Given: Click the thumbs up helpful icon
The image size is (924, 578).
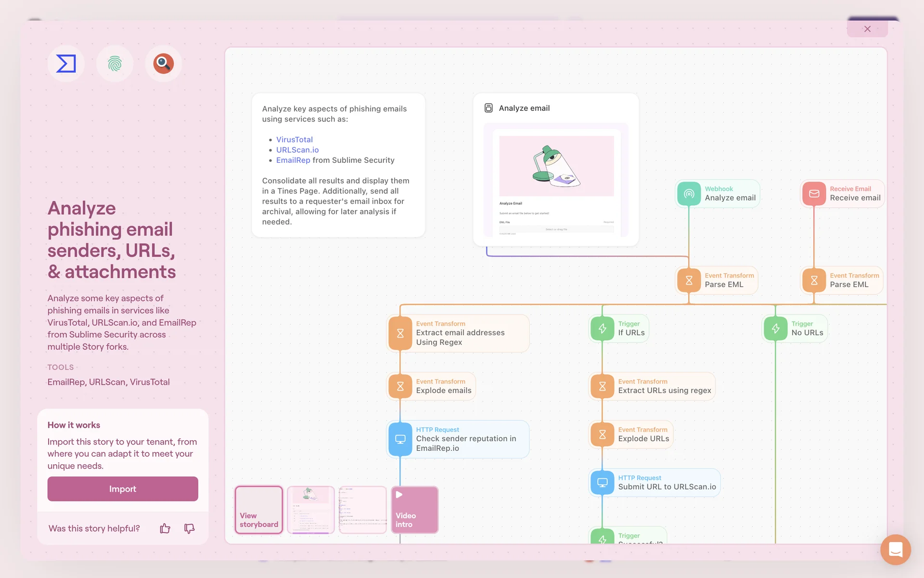Looking at the screenshot, I should (x=165, y=528).
